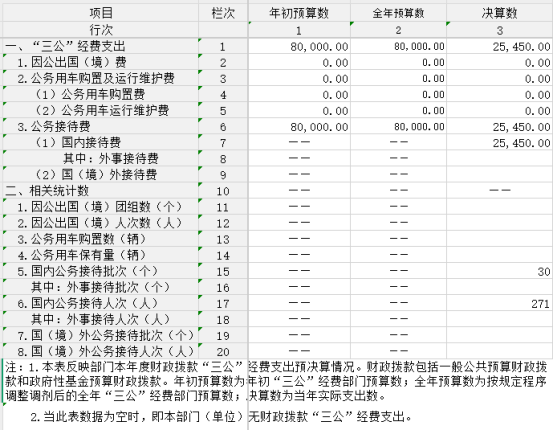Click the column number 2 under 全年预算数
This screenshot has width=554, height=430.
pos(398,30)
